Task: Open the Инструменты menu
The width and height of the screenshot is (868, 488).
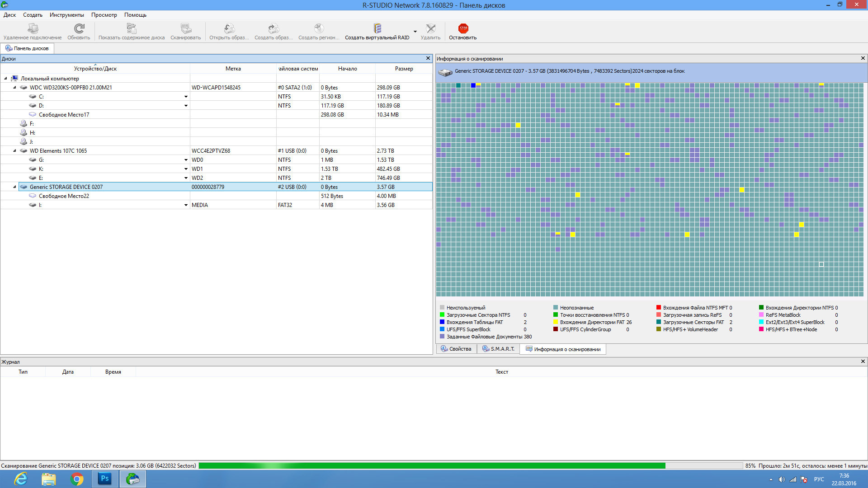Action: click(66, 15)
